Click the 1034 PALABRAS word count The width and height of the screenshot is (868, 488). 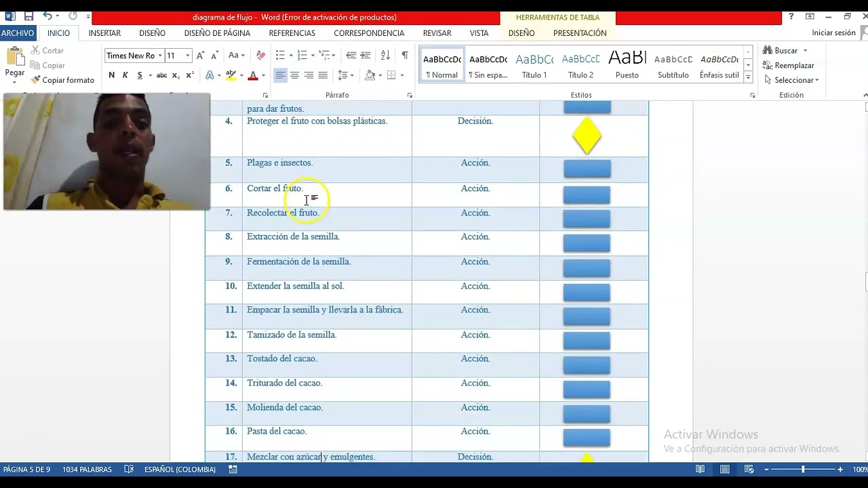87,470
